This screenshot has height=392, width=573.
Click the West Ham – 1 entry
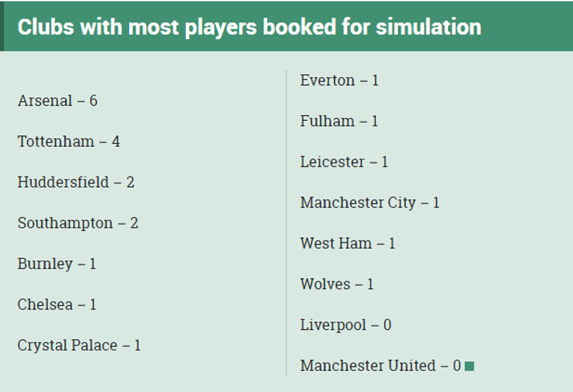(347, 244)
